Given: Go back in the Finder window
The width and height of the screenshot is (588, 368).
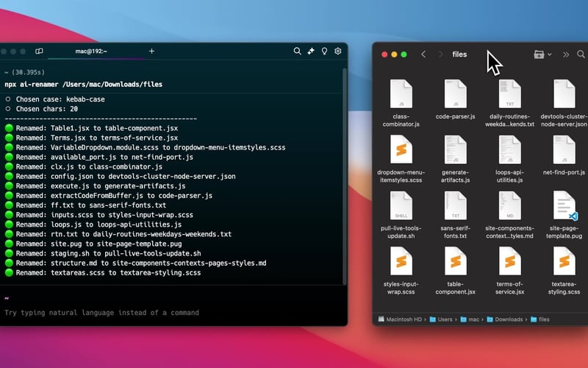Looking at the screenshot, I should pos(423,54).
